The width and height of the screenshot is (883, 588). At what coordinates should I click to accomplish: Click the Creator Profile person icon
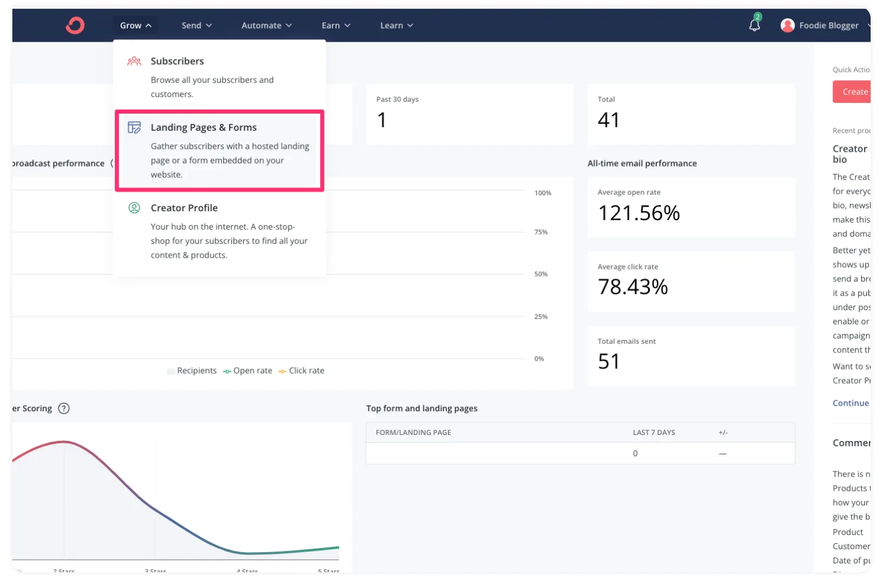coord(134,208)
